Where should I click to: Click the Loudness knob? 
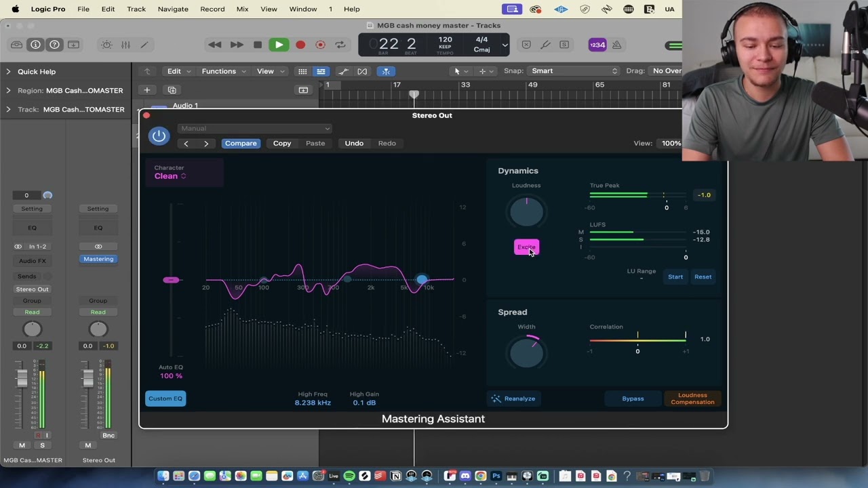tap(526, 213)
